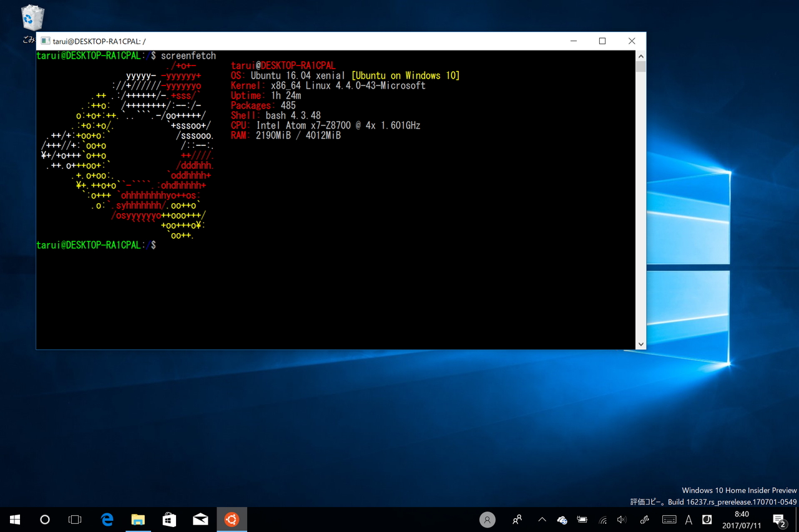Open the calendar via the clock display

coord(742,519)
